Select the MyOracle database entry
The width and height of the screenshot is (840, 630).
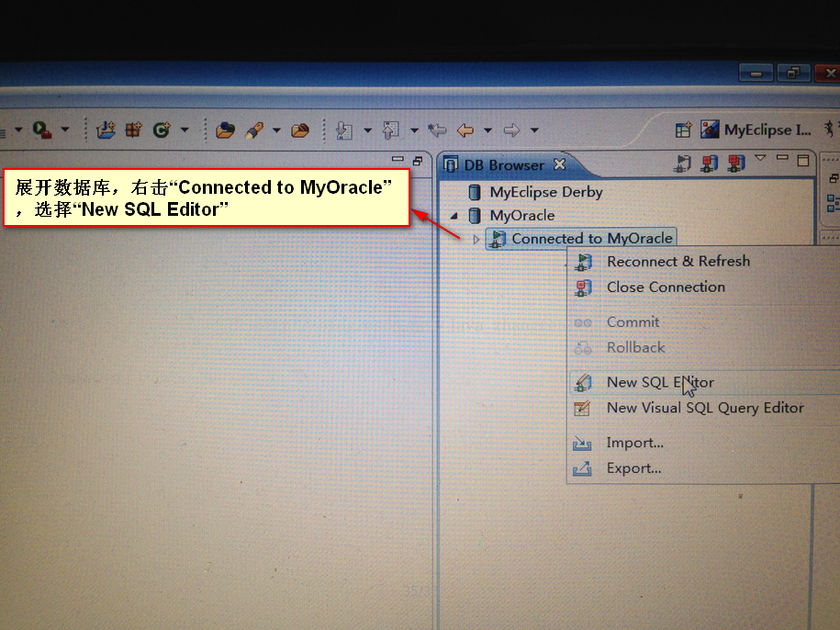click(x=521, y=215)
